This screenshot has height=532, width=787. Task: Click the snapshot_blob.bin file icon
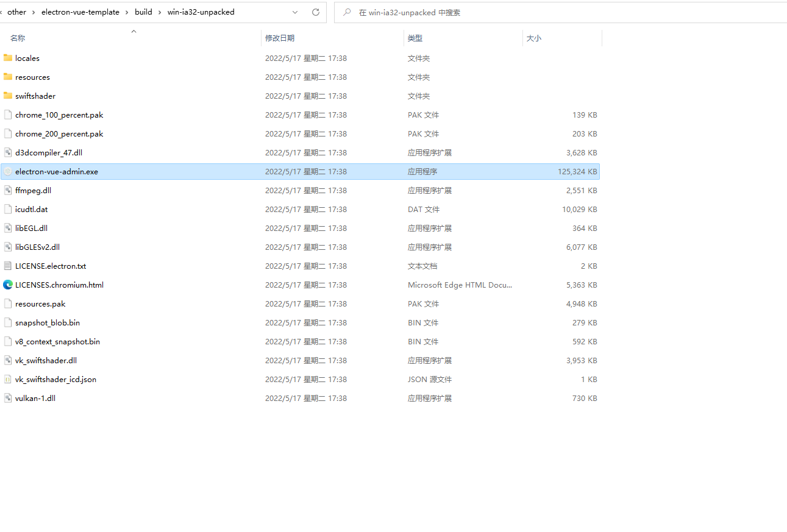[8, 322]
